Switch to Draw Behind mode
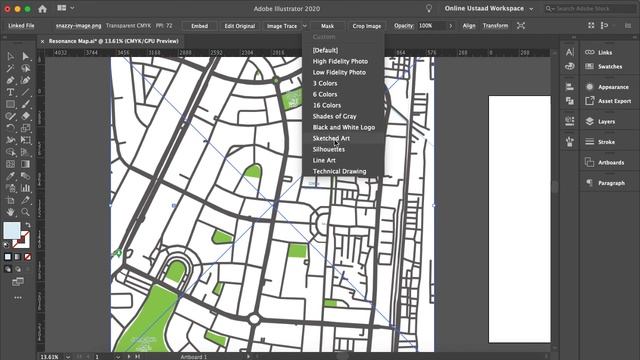 [x=18, y=269]
